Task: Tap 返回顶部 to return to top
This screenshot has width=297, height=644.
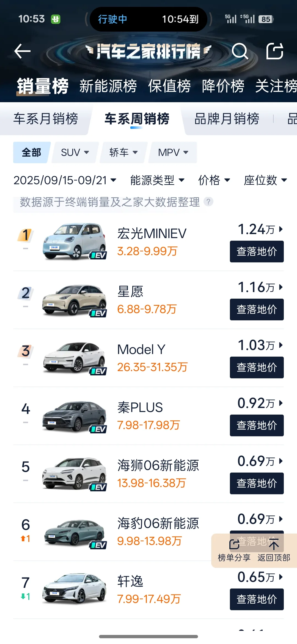Action: point(274,544)
